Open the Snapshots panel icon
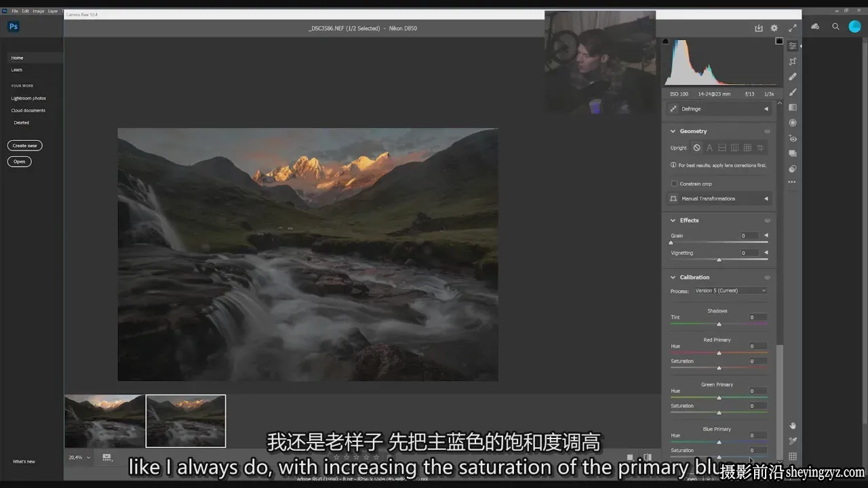The height and width of the screenshot is (488, 868). [792, 153]
